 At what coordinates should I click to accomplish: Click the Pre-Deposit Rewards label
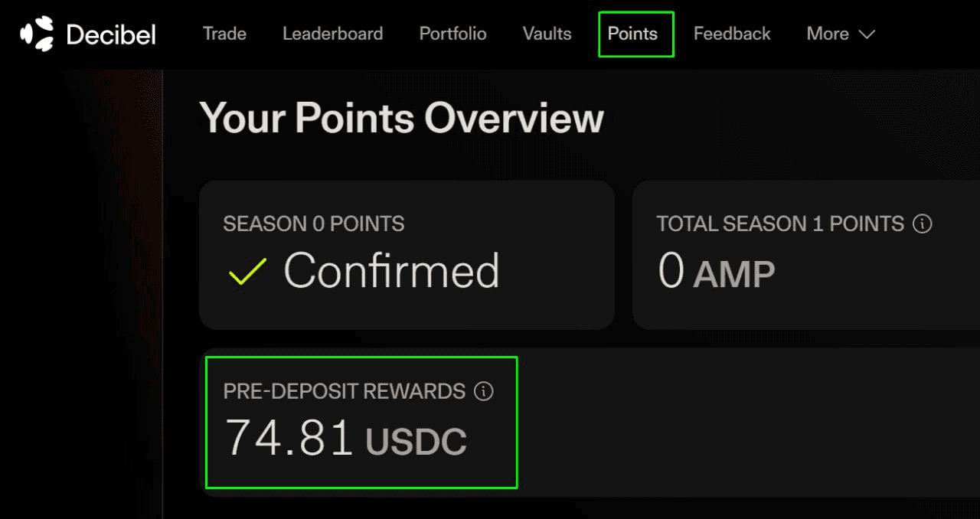345,391
